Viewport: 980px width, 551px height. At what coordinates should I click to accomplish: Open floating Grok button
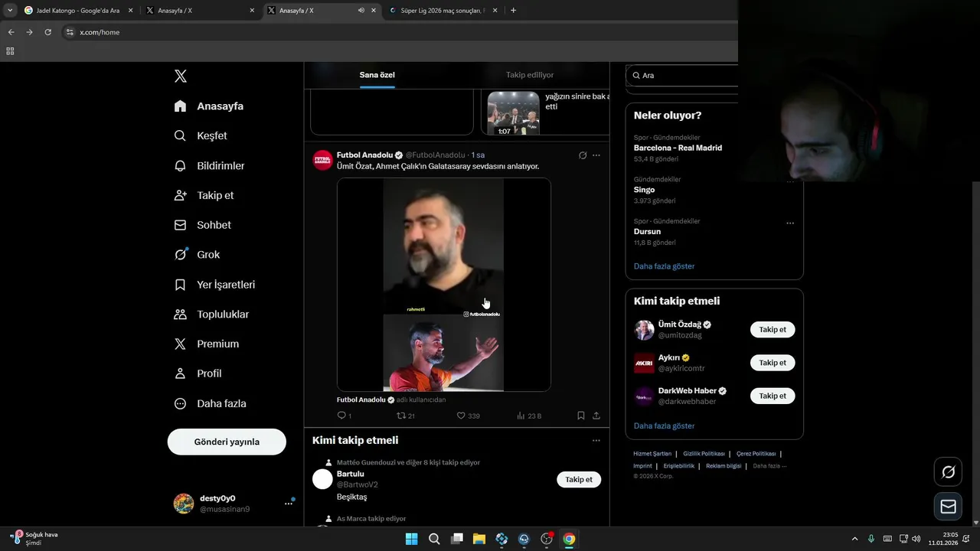point(948,472)
